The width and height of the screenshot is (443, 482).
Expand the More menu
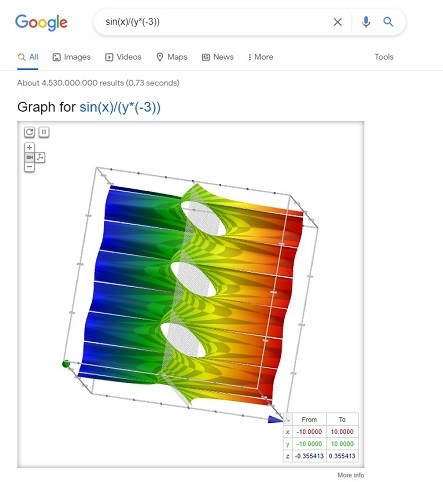pyautogui.click(x=260, y=57)
